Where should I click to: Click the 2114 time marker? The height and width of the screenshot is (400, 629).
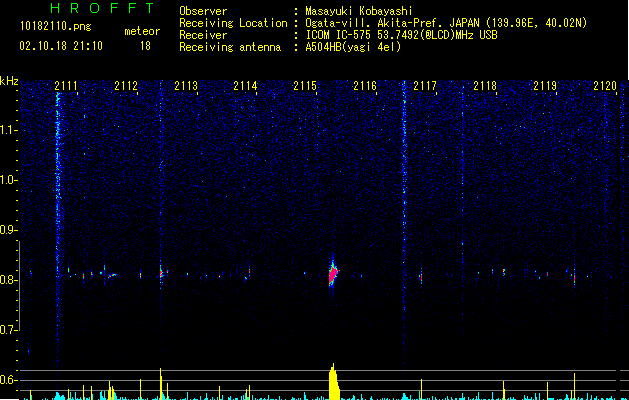pyautogui.click(x=246, y=86)
